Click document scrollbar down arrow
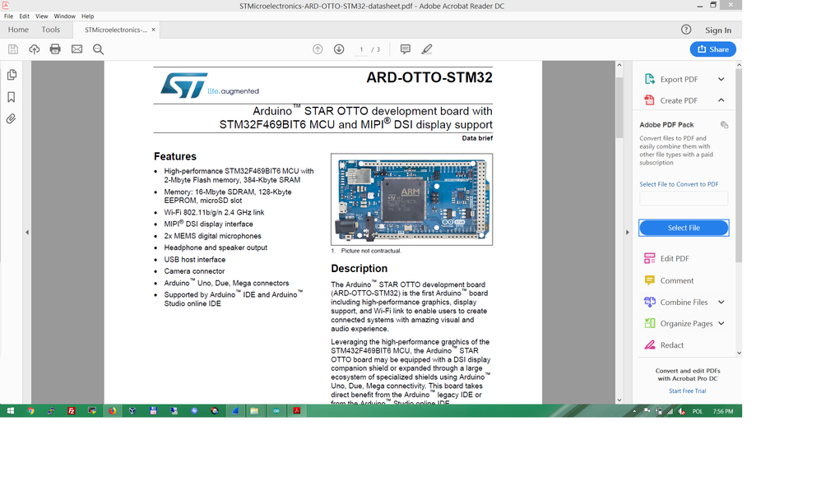The image size is (821, 504). 619,400
